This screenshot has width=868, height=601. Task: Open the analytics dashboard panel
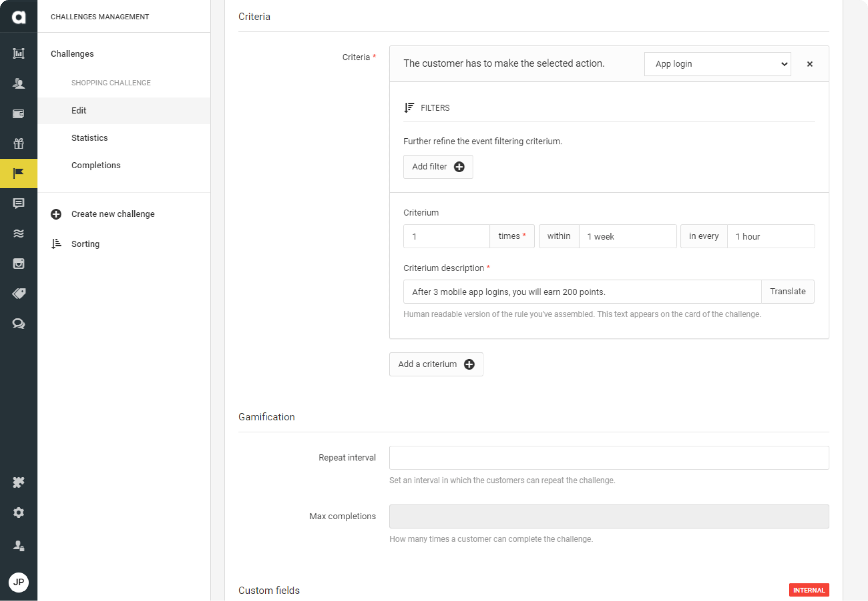[19, 53]
